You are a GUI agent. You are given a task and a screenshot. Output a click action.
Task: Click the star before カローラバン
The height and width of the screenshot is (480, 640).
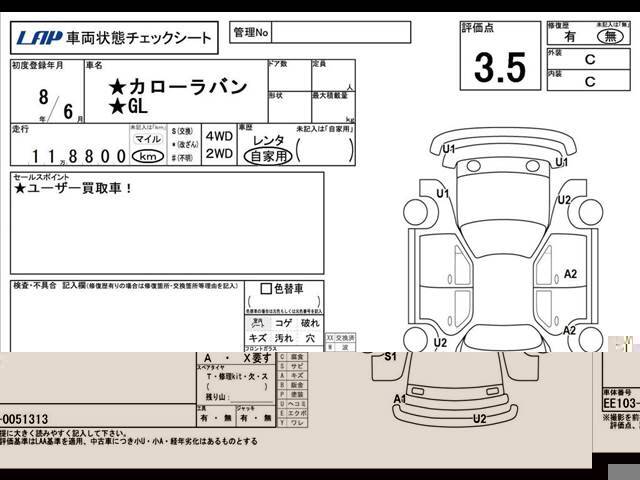click(x=118, y=86)
